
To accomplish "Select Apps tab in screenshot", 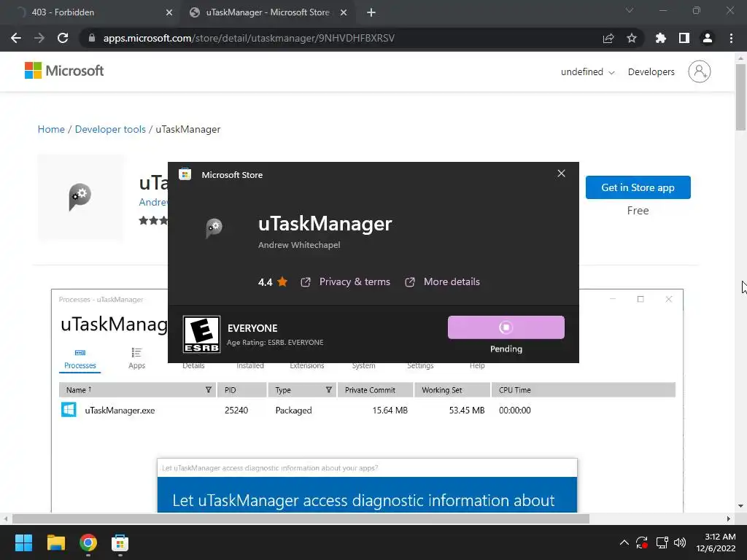I will click(136, 359).
